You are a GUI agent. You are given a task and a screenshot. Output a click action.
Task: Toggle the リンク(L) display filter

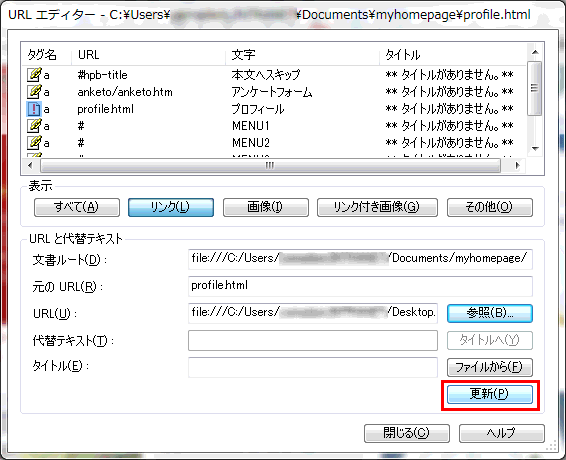point(171,207)
